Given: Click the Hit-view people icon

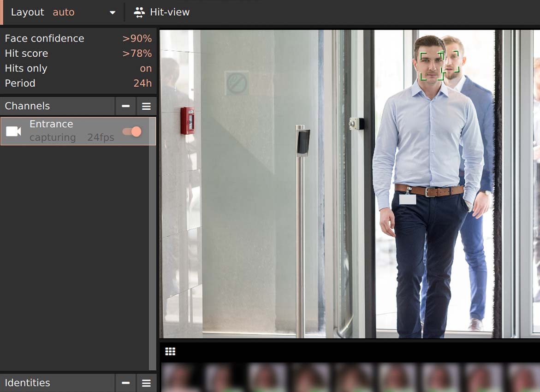Looking at the screenshot, I should (x=139, y=12).
